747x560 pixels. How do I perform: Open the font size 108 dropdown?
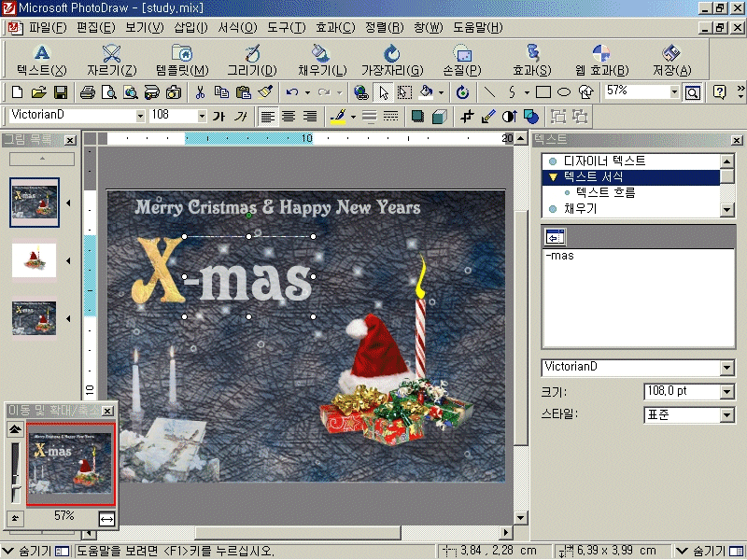[202, 116]
